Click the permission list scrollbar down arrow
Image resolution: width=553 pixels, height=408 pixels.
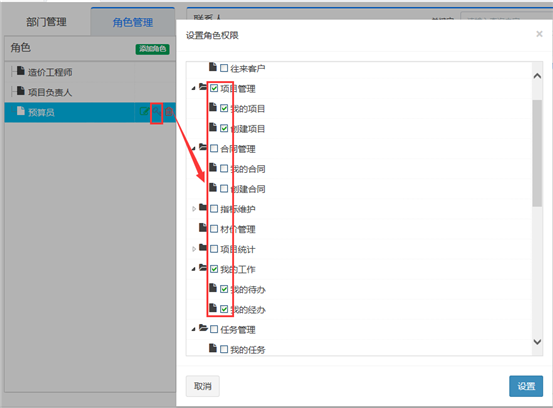pos(537,342)
